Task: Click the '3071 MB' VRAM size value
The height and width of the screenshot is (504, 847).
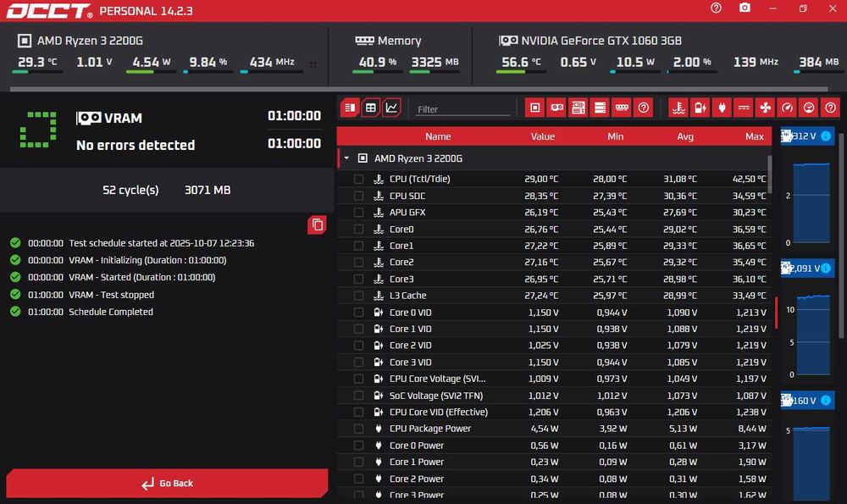Action: point(208,190)
